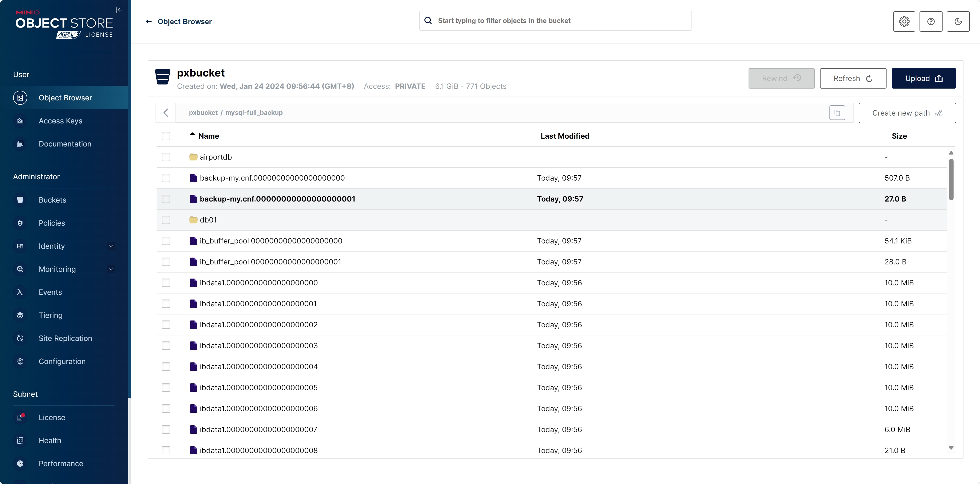The image size is (980, 484).
Task: Collapse the sidebar with the arrow icon
Action: coord(119,10)
